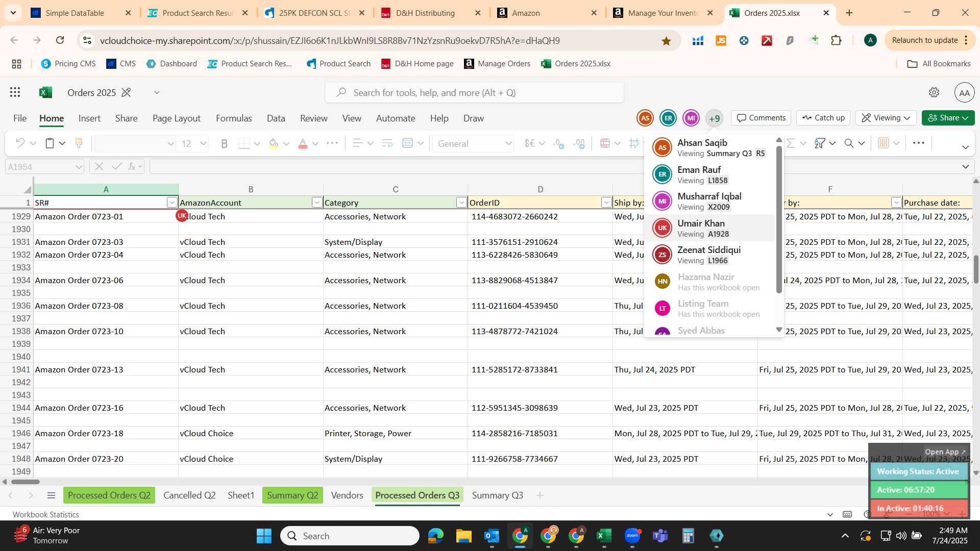Click the Catch up button
This screenshot has height=551, width=980.
pyautogui.click(x=823, y=118)
